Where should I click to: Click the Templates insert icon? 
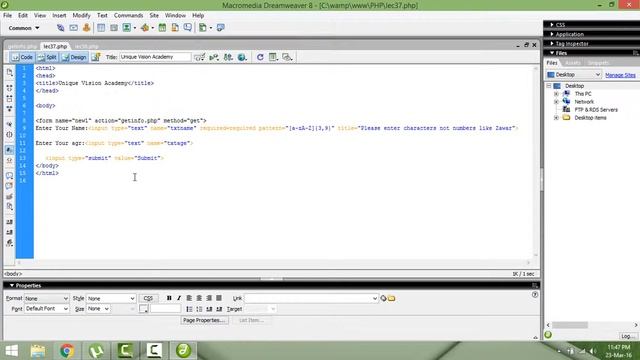203,28
